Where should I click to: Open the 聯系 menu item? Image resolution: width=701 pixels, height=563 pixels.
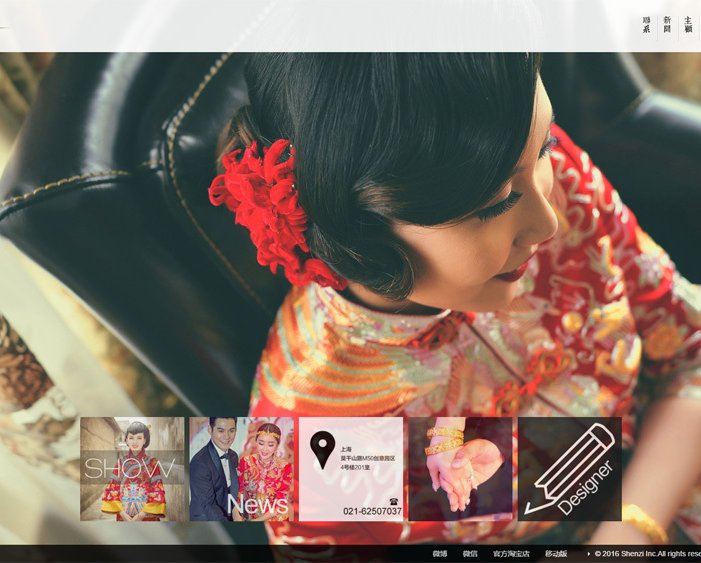pos(646,25)
